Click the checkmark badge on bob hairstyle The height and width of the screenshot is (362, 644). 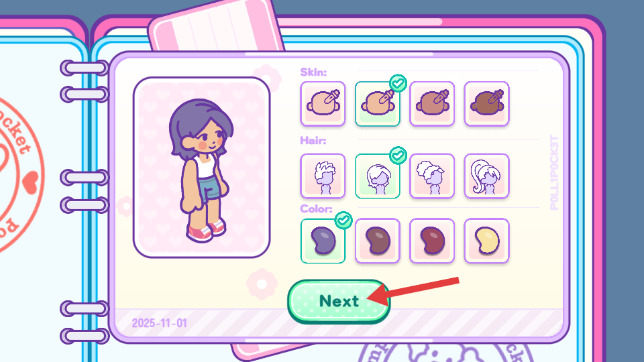pyautogui.click(x=398, y=156)
